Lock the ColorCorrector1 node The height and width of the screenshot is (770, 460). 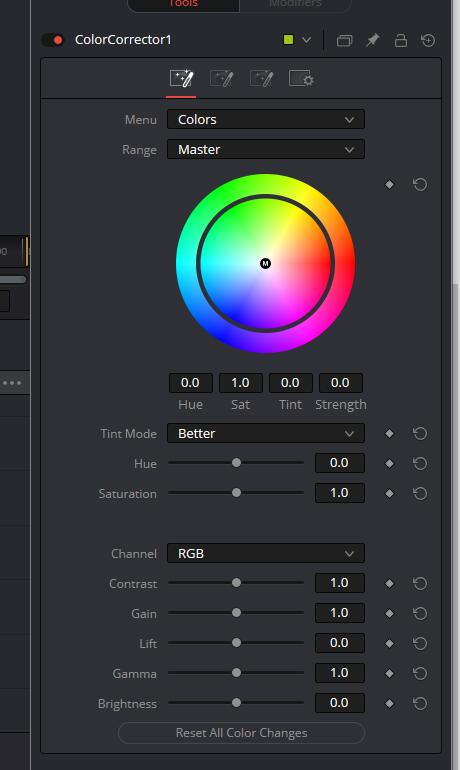(x=401, y=40)
